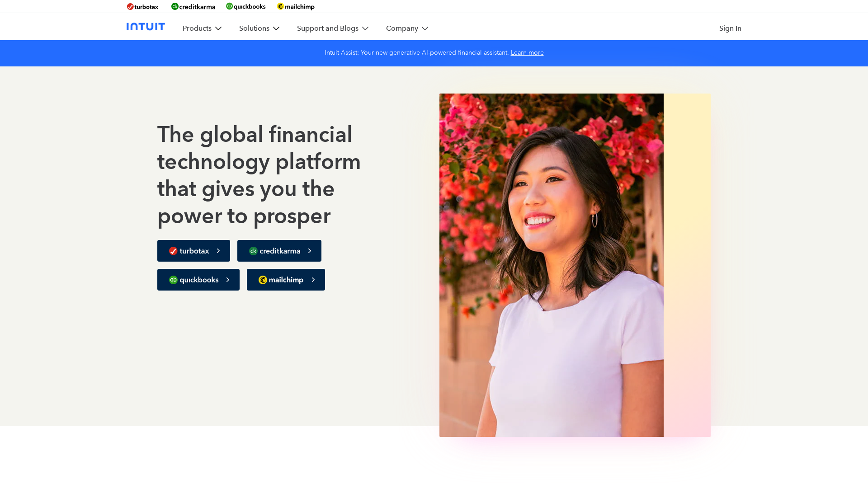Image resolution: width=868 pixels, height=488 pixels.
Task: Click the arrow on the hero quickbooks button
Action: click(x=228, y=280)
